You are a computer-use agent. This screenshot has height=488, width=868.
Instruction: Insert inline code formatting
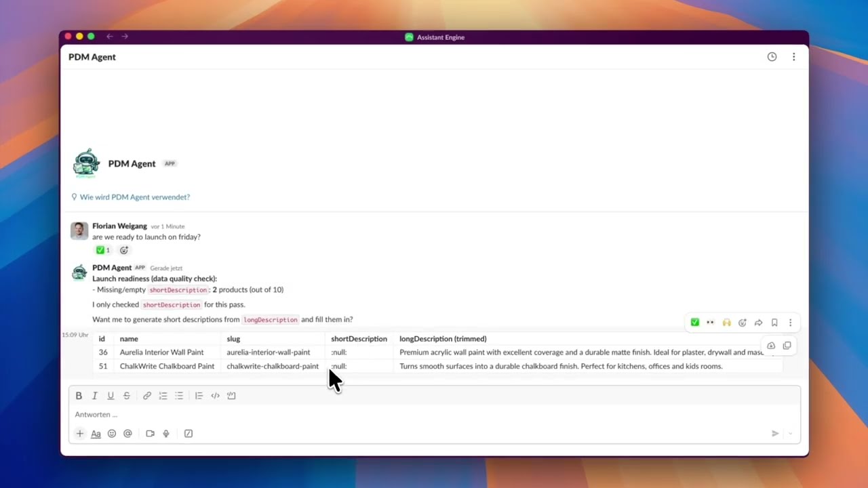coord(215,396)
